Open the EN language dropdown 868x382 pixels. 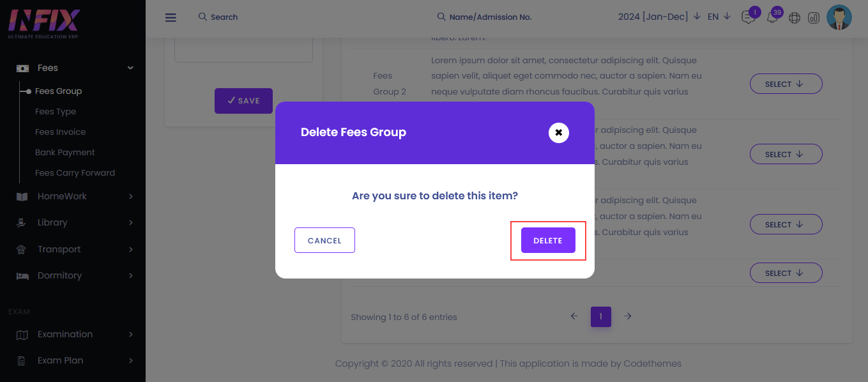(x=719, y=17)
